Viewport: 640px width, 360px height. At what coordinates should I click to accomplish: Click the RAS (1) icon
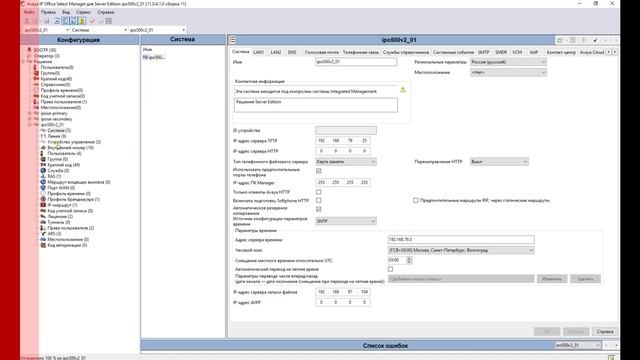(43, 176)
